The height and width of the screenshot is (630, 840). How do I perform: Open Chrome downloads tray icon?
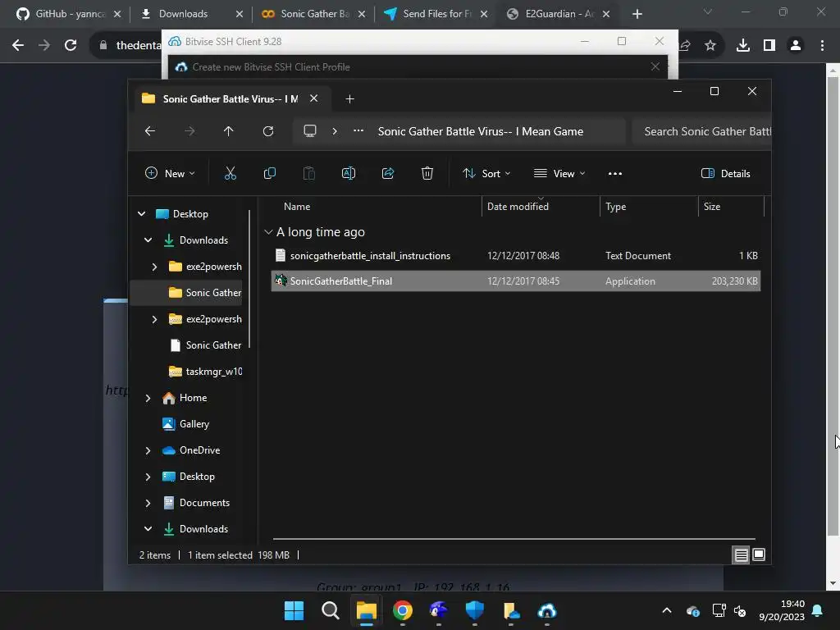pos(743,46)
